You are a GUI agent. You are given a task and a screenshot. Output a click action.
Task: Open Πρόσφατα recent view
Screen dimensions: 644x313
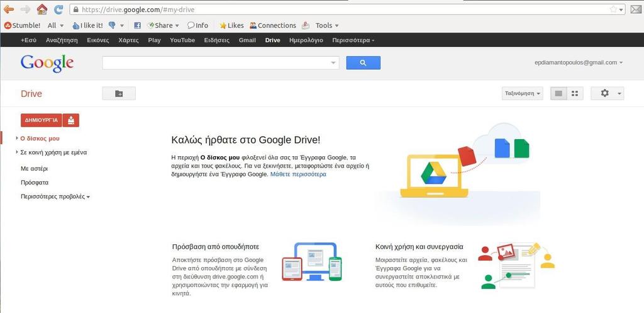coord(35,183)
